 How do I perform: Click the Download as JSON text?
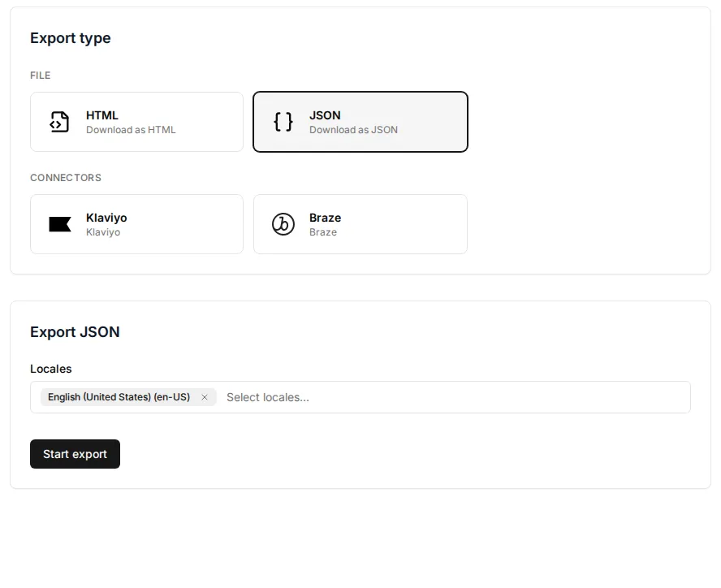pos(354,130)
